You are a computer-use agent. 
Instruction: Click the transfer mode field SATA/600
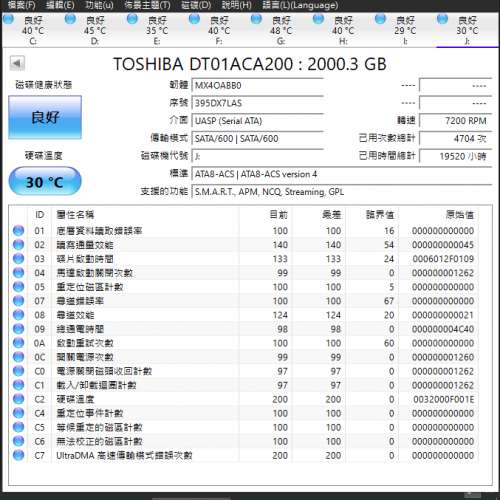point(258,138)
